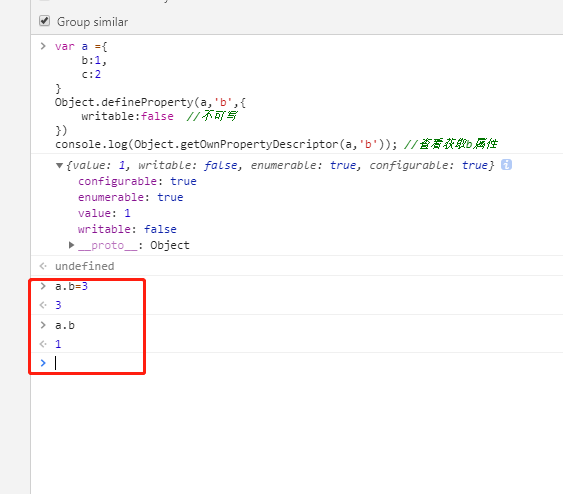This screenshot has width=563, height=494.
Task: Select the writable: false property row
Action: click(127, 229)
